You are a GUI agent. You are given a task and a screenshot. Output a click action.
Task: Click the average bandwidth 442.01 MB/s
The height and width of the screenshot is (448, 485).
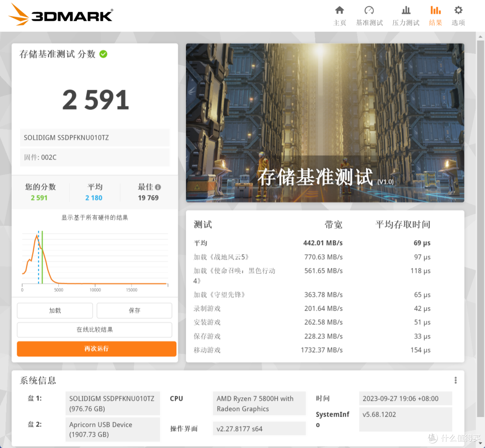click(322, 243)
